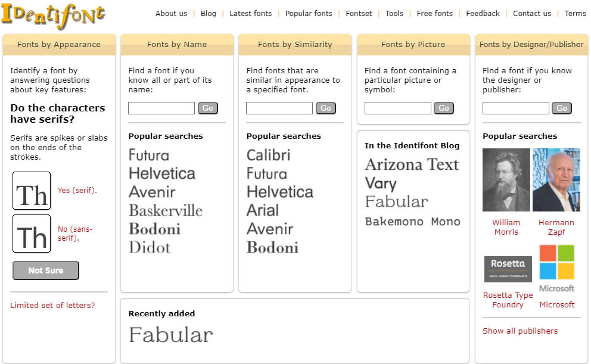Click the Rosetta Type Foundry logo

(x=507, y=269)
